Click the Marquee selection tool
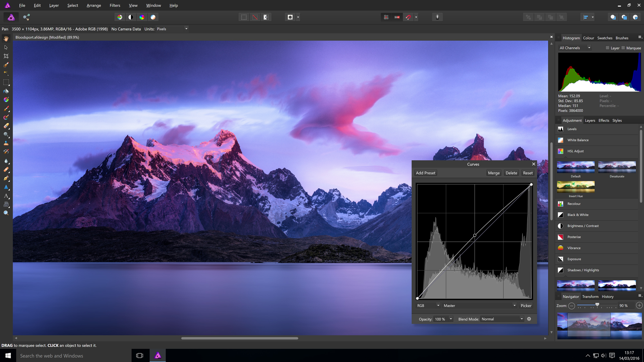 (x=6, y=82)
